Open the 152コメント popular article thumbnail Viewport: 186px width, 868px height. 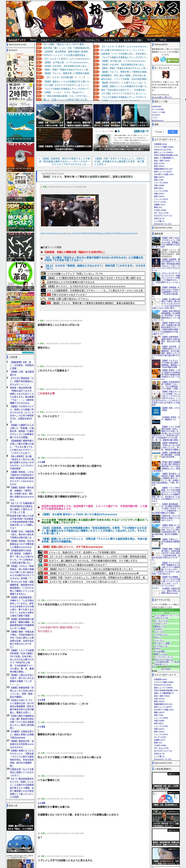(165, 838)
